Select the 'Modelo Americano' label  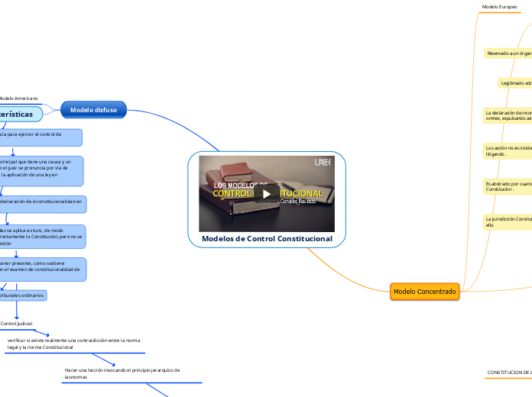pos(18,98)
